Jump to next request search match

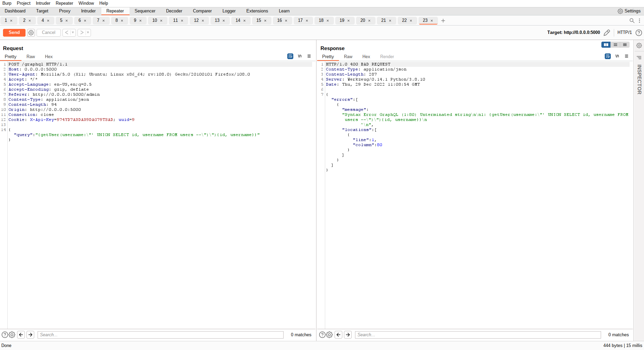[31, 335]
